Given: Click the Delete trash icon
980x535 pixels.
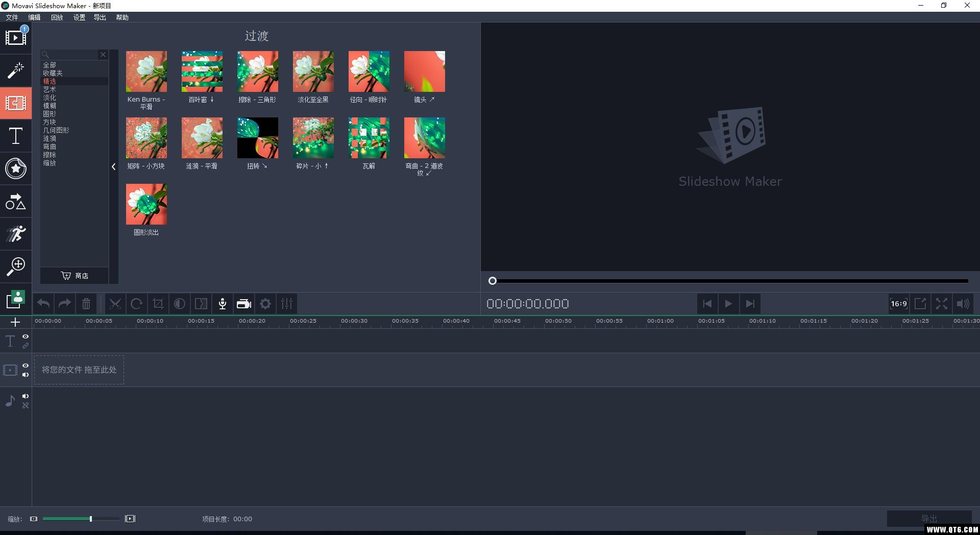Looking at the screenshot, I should [x=86, y=304].
